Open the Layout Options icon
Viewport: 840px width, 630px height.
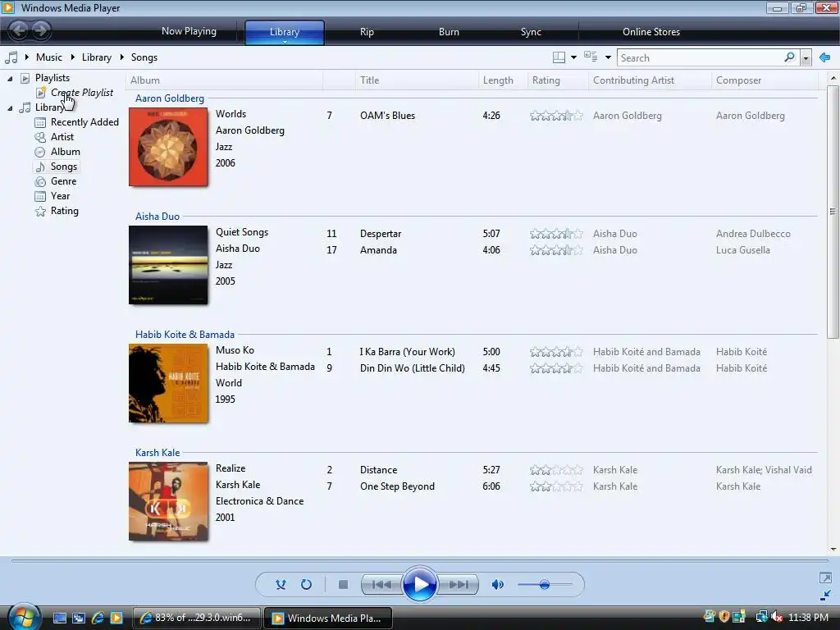pyautogui.click(x=559, y=57)
